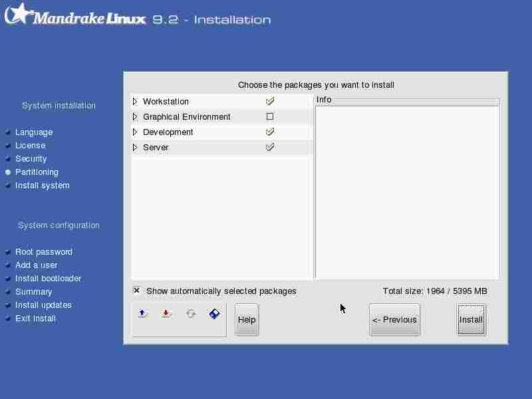Viewport: 532px width, 399px height.
Task: Select the Workstation row label
Action: pyautogui.click(x=166, y=102)
